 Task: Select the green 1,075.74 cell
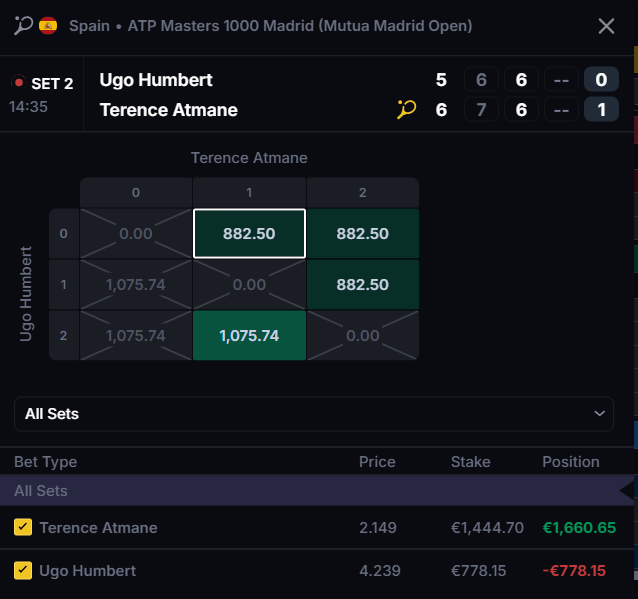click(x=249, y=335)
